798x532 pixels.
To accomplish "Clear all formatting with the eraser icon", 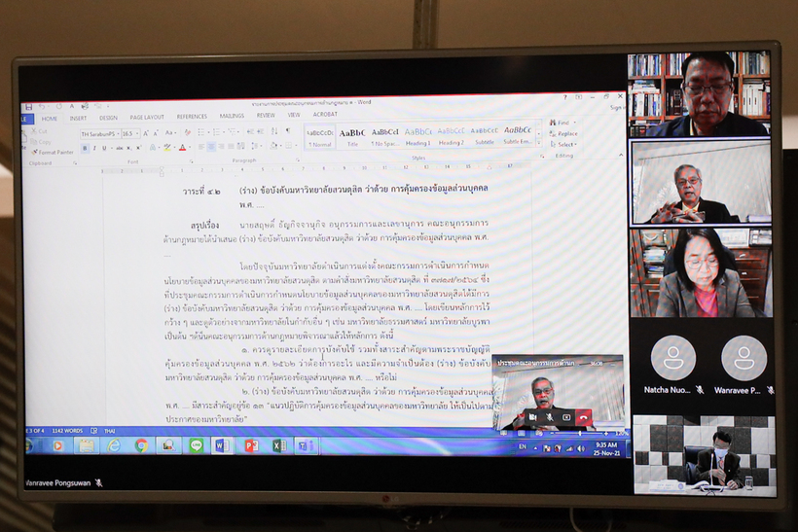I will 187,132.
